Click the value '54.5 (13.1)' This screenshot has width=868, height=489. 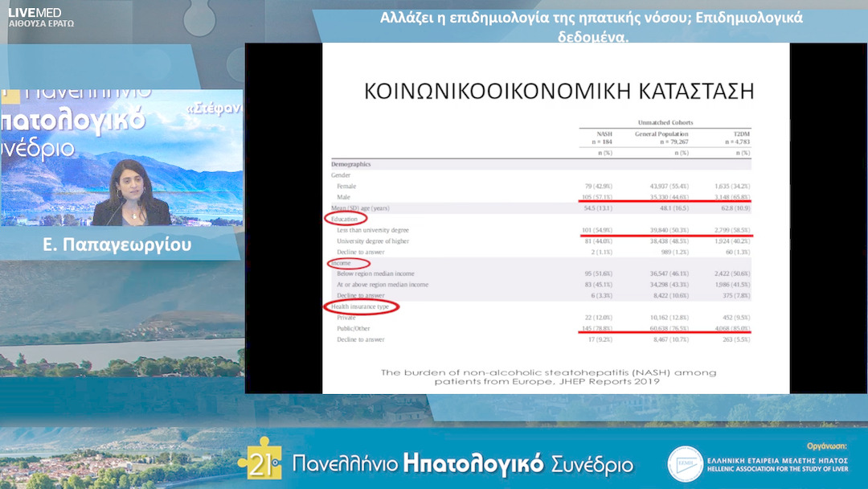598,208
